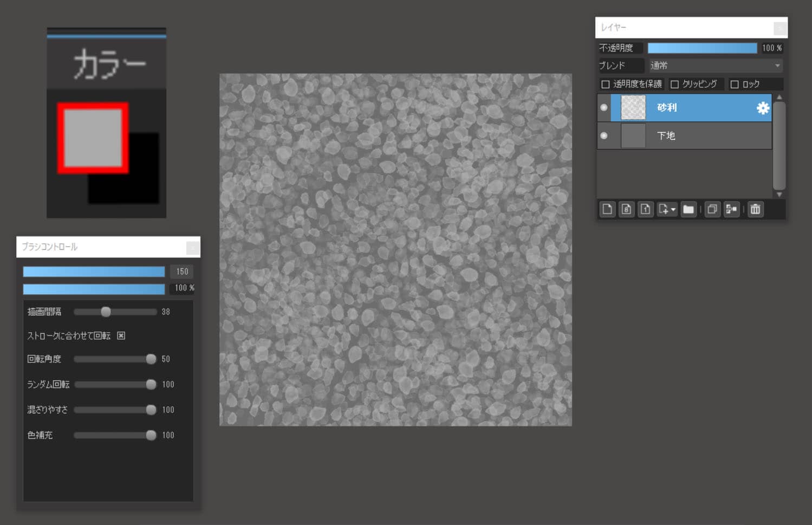Delete the selected layer with trash icon
812x525 pixels.
point(755,209)
